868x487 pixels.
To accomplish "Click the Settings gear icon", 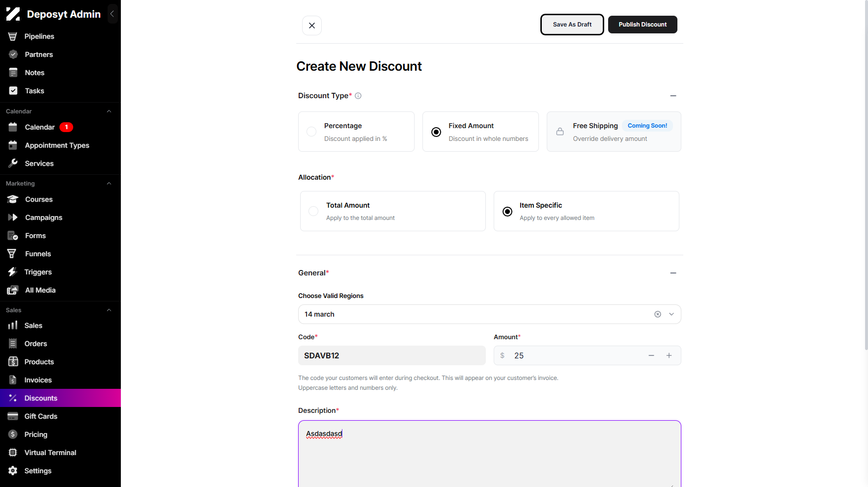I will (13, 471).
